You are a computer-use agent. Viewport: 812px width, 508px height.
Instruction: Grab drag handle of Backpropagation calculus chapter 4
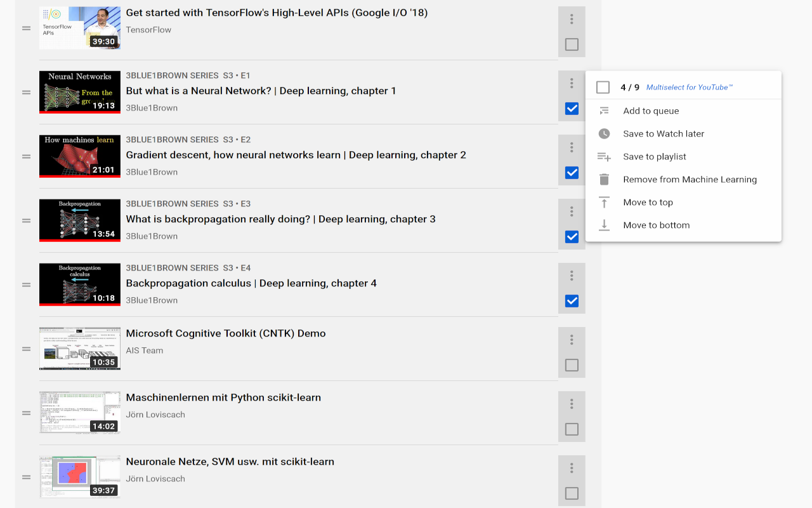coord(27,284)
